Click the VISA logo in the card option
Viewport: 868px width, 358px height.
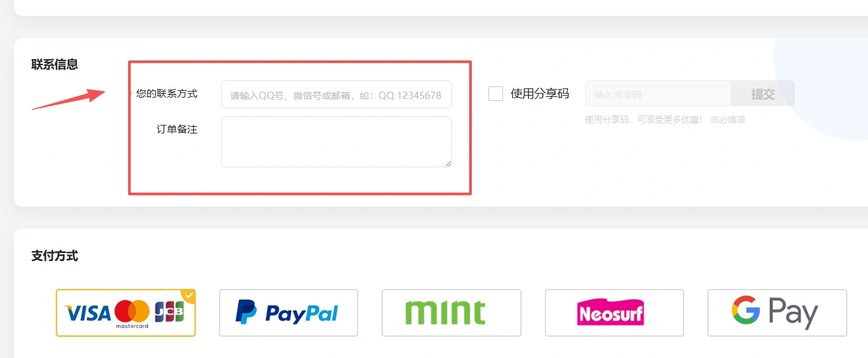[x=88, y=313]
